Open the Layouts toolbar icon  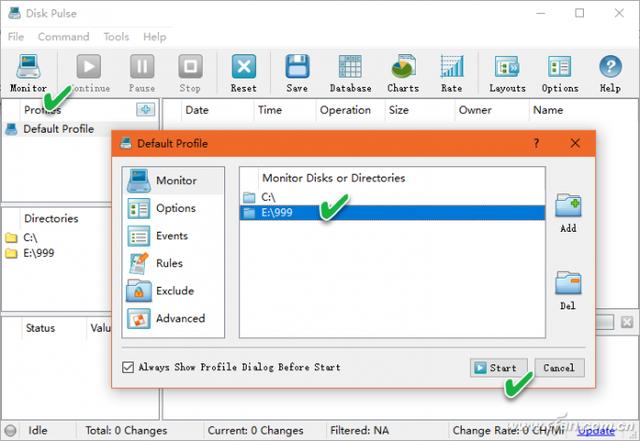507,66
